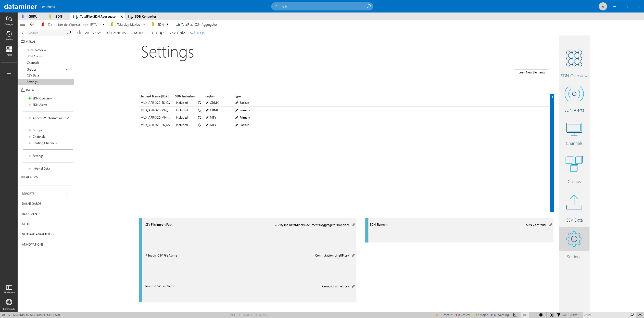The image size is (644, 318).
Task: Collapse the table side panel blue arrow
Action: [552, 97]
